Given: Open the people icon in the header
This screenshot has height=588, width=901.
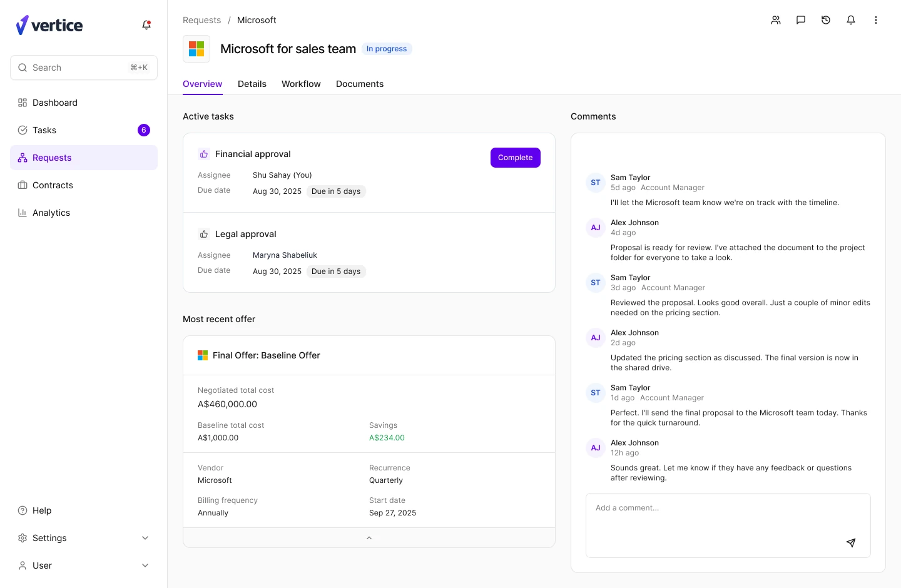Looking at the screenshot, I should pos(776,20).
